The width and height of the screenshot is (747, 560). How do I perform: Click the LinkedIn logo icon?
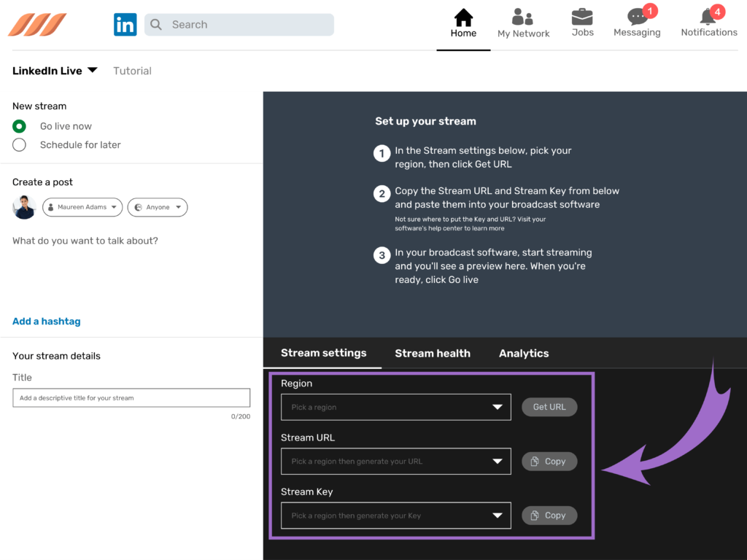click(125, 24)
